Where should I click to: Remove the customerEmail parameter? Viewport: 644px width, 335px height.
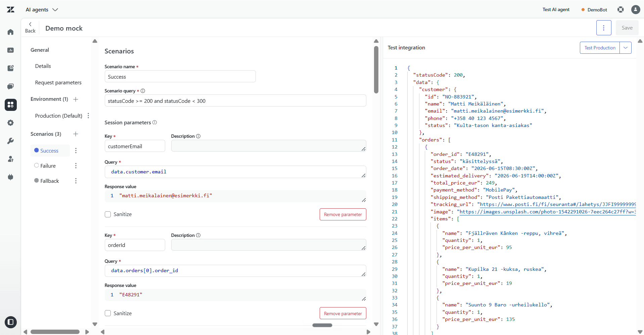pyautogui.click(x=343, y=214)
